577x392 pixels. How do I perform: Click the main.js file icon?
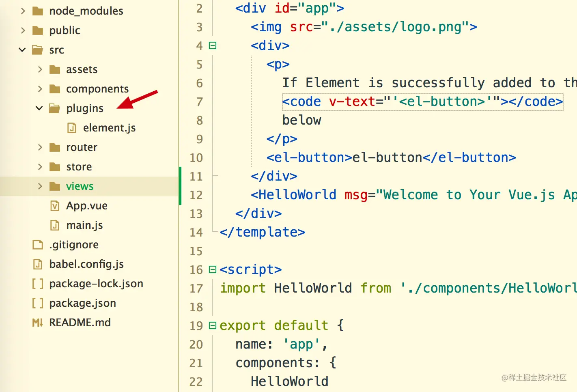(x=55, y=225)
